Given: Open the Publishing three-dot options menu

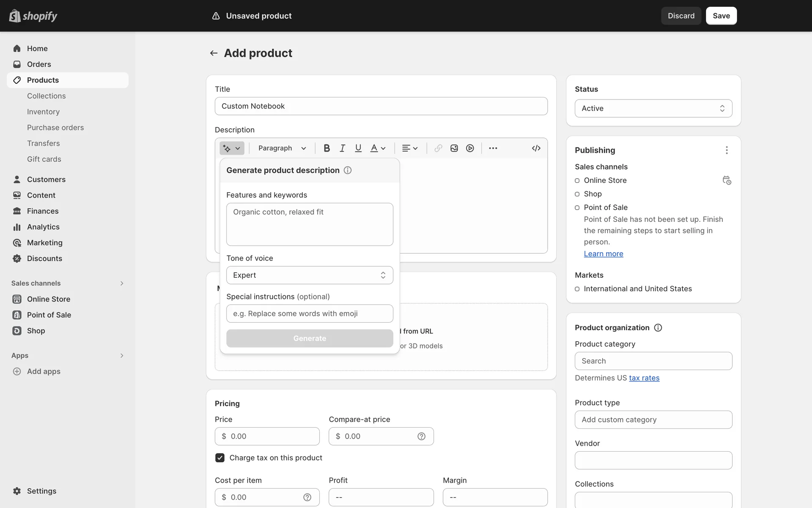Looking at the screenshot, I should (727, 150).
